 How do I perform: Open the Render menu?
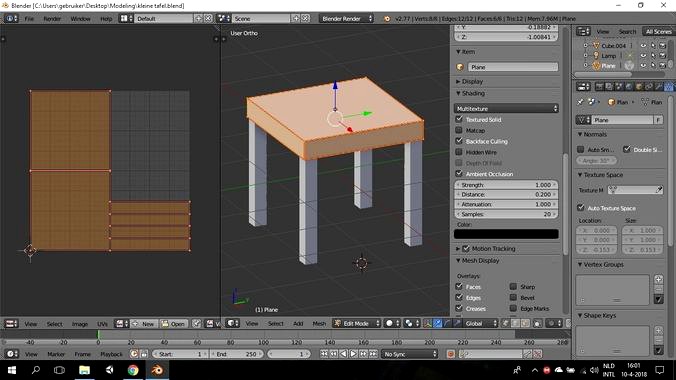pos(52,19)
